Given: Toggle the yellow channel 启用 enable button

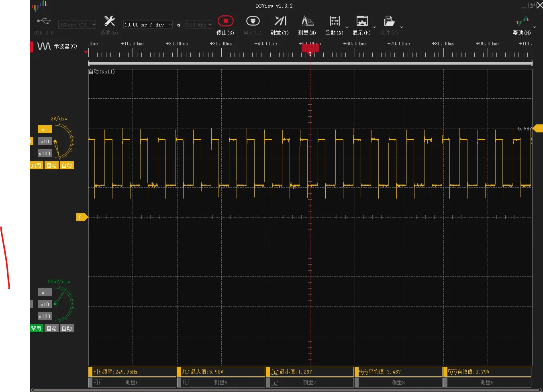Looking at the screenshot, I should pyautogui.click(x=36, y=165).
